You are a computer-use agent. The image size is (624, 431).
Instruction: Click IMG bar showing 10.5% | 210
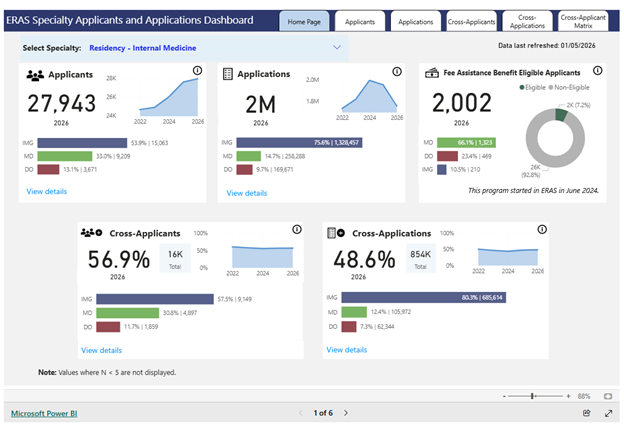[442, 170]
